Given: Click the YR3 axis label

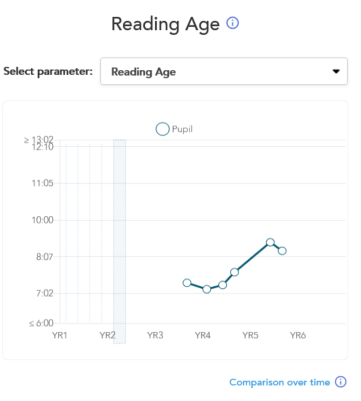Looking at the screenshot, I should click(x=155, y=335).
